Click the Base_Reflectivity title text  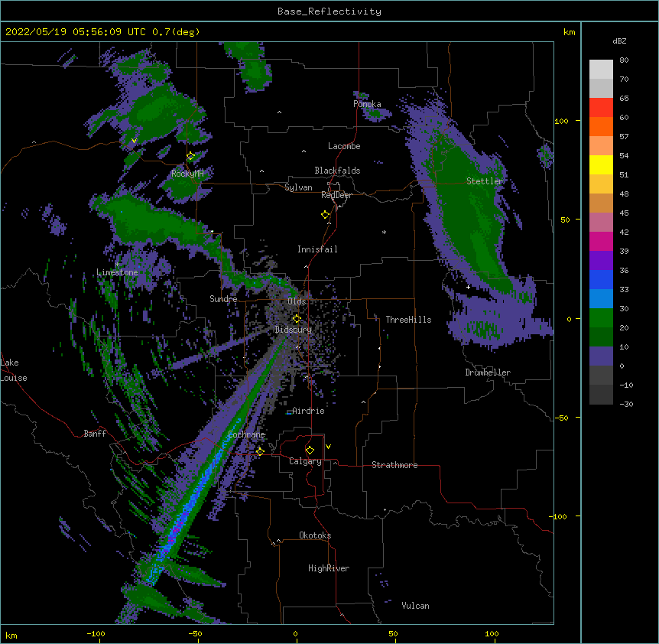(x=329, y=11)
